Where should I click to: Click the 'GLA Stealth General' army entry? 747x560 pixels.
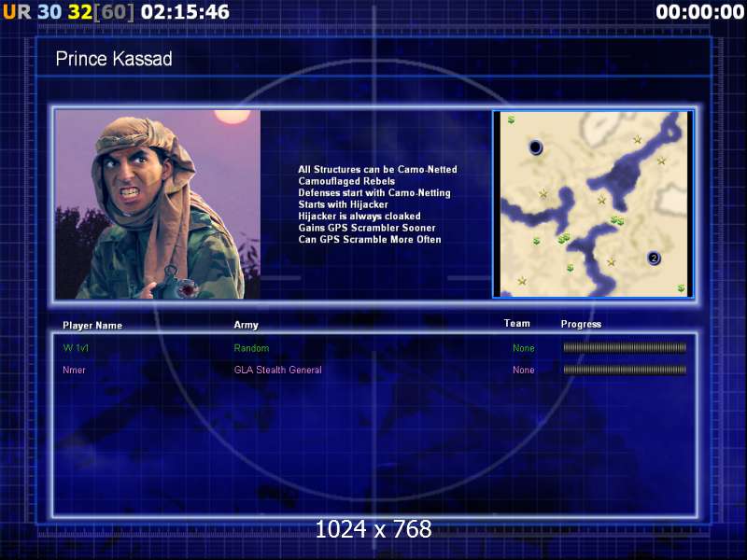(277, 370)
